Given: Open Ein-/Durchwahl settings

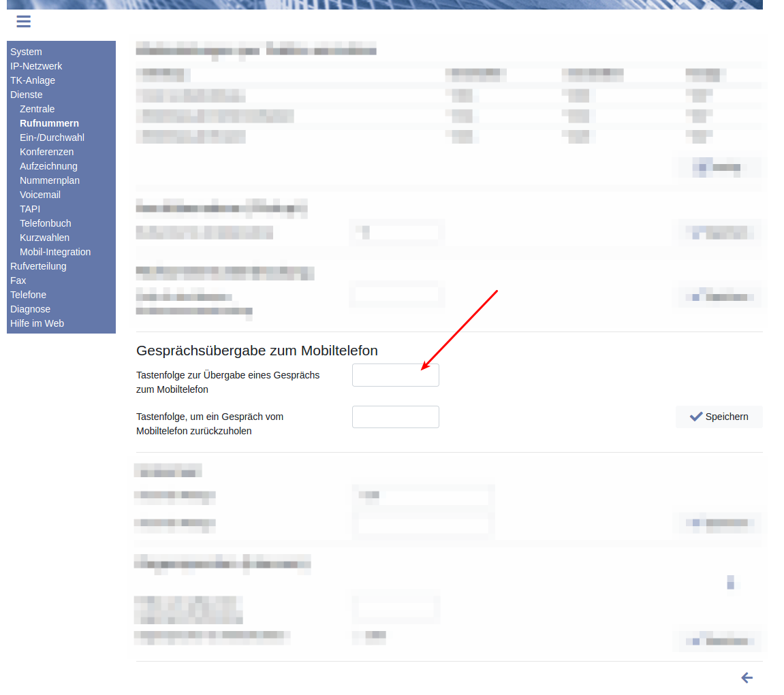Looking at the screenshot, I should coord(52,138).
